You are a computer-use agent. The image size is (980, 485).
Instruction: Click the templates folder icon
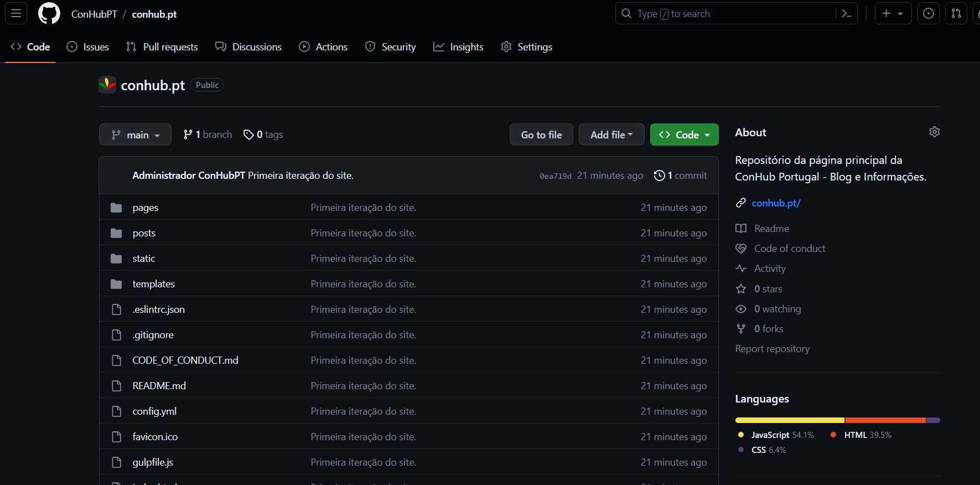[x=116, y=284]
